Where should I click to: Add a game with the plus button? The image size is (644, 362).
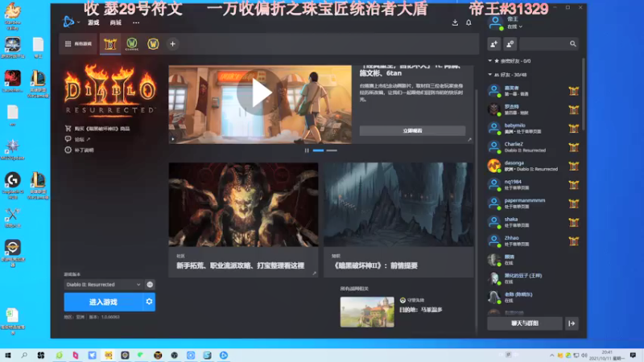(x=172, y=44)
